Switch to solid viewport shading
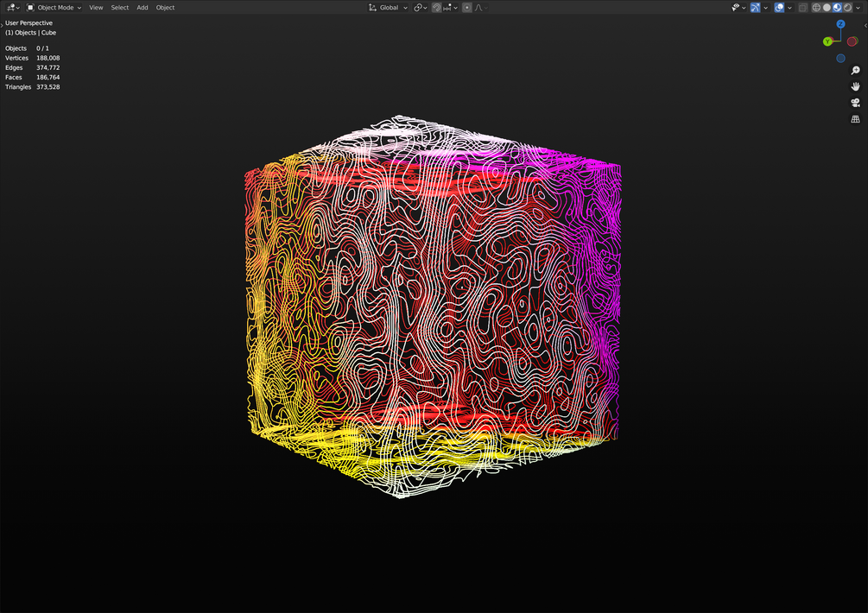This screenshot has height=613, width=868. click(827, 8)
